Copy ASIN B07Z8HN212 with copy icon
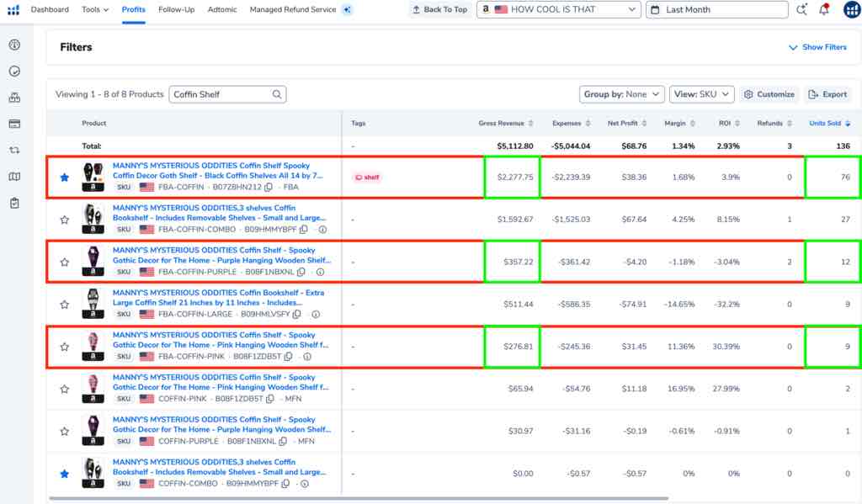Image resolution: width=862 pixels, height=504 pixels. (269, 187)
